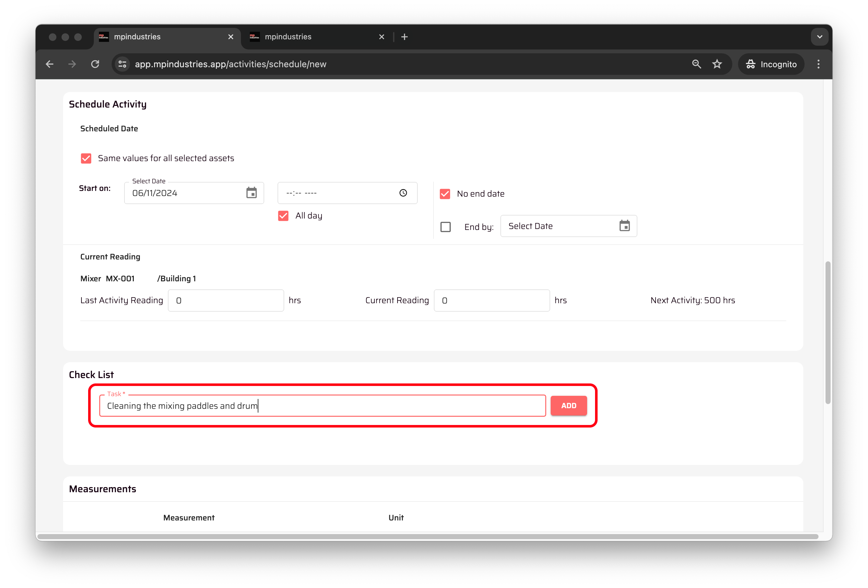
Task: Click the zoom magnifier icon in address bar
Action: coord(696,64)
